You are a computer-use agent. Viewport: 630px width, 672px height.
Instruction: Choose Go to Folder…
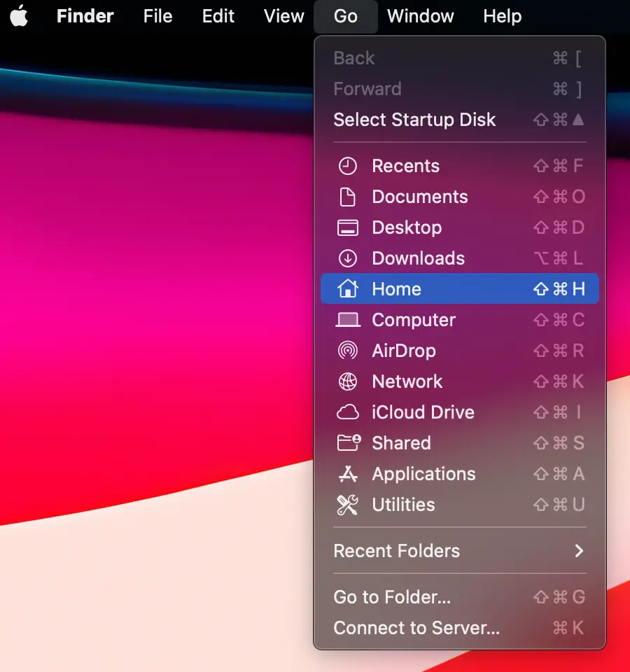pyautogui.click(x=459, y=597)
